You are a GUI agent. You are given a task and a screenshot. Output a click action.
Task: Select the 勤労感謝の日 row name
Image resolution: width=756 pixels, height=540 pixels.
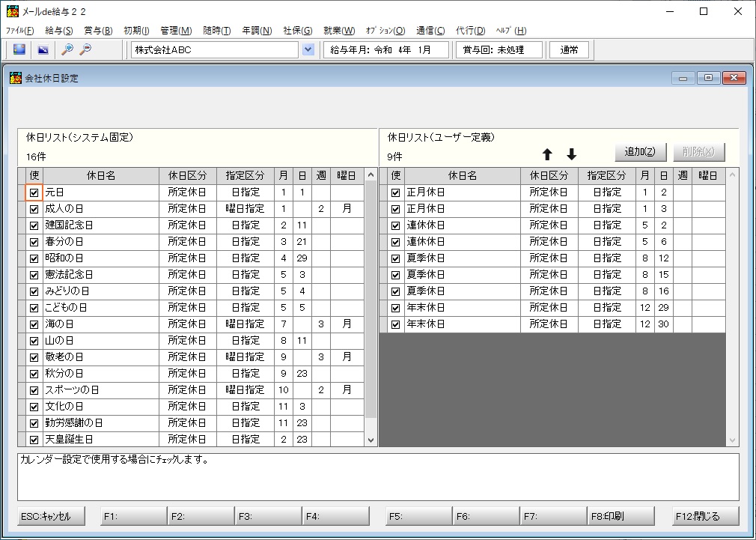pyautogui.click(x=101, y=423)
